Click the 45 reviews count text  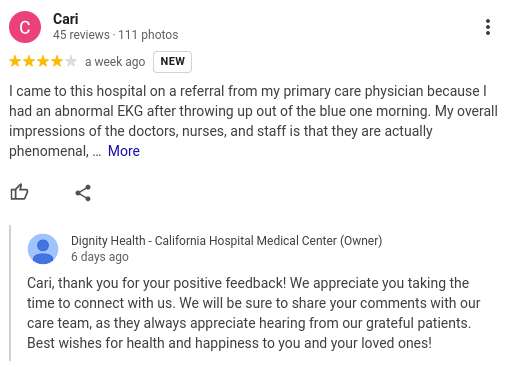(x=81, y=35)
